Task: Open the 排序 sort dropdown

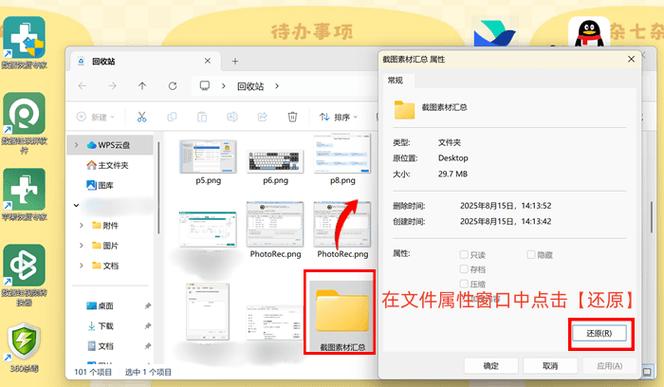Action: point(339,117)
